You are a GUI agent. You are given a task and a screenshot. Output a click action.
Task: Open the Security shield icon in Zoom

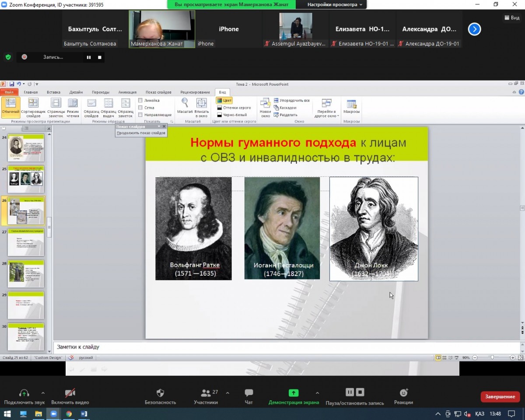pyautogui.click(x=160, y=393)
